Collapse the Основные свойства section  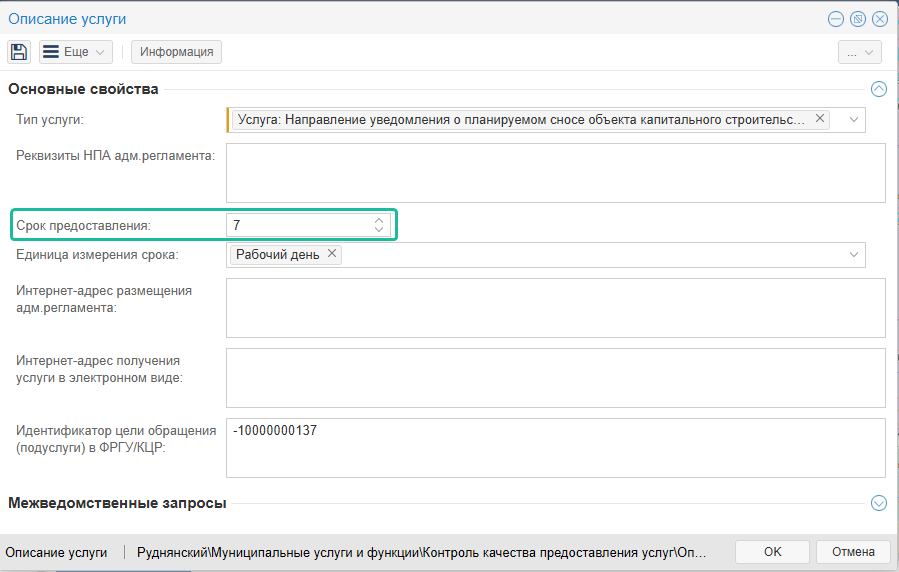click(x=879, y=89)
